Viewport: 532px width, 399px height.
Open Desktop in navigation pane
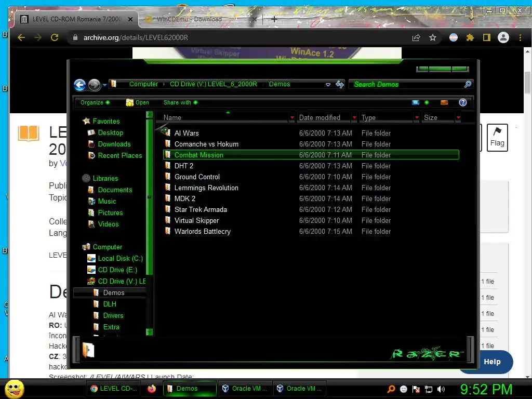pos(110,132)
